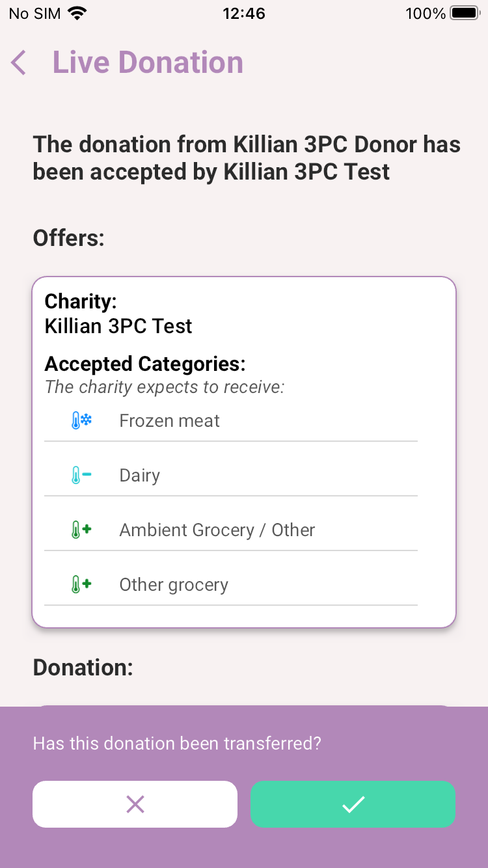Select the Dairy category row
Image resolution: width=488 pixels, height=868 pixels.
coord(231,476)
